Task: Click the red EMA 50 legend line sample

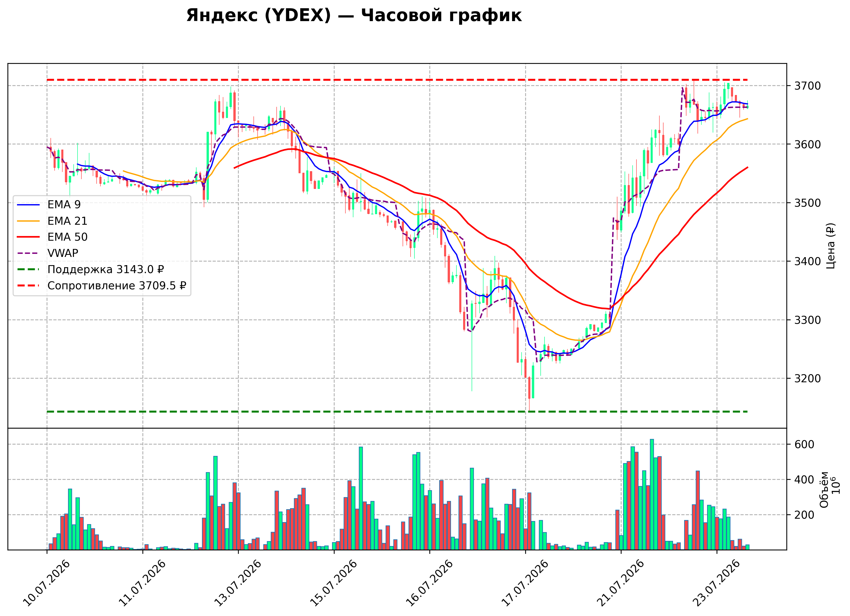Action: pos(28,237)
